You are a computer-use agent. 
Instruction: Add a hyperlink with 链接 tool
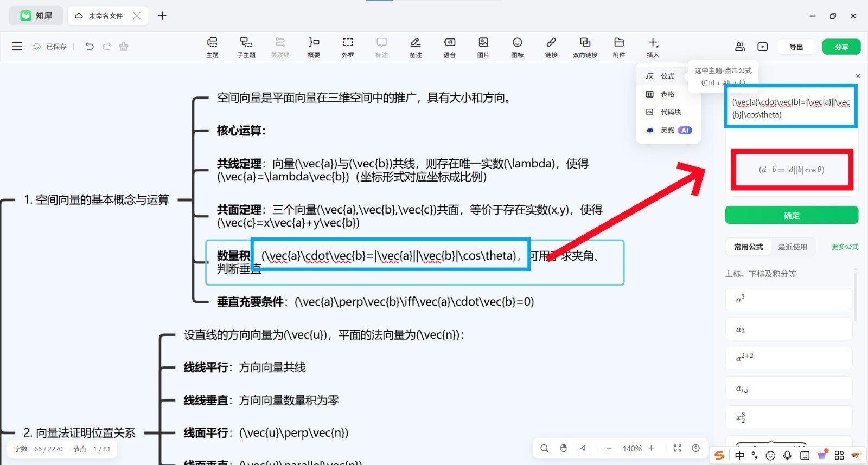pos(551,47)
